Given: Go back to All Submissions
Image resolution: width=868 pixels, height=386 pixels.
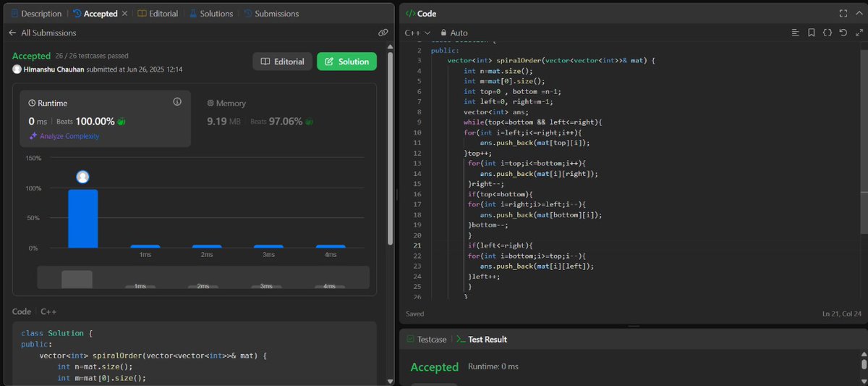Looking at the screenshot, I should 43,33.
